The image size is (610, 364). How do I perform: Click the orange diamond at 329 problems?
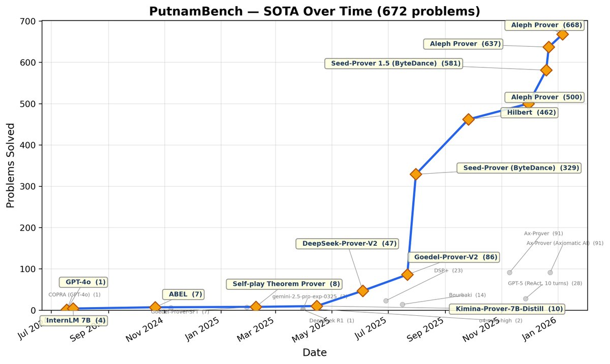(416, 174)
